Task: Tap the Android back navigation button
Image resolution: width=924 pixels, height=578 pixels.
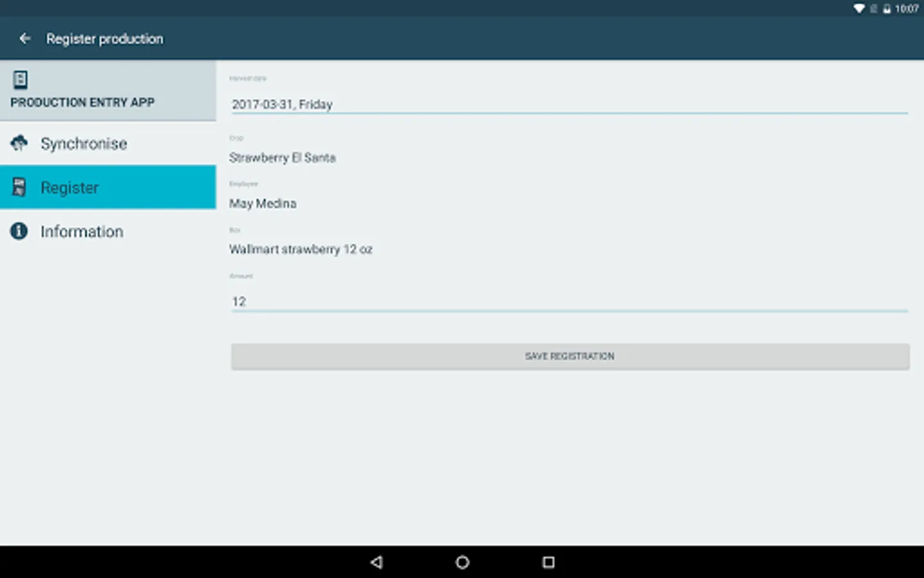Action: pos(377,563)
